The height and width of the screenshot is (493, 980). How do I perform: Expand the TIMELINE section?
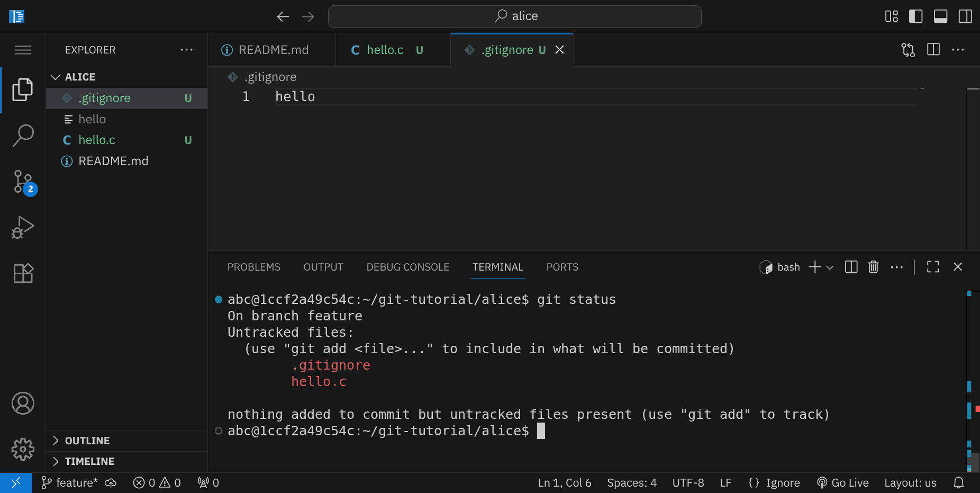coord(89,461)
